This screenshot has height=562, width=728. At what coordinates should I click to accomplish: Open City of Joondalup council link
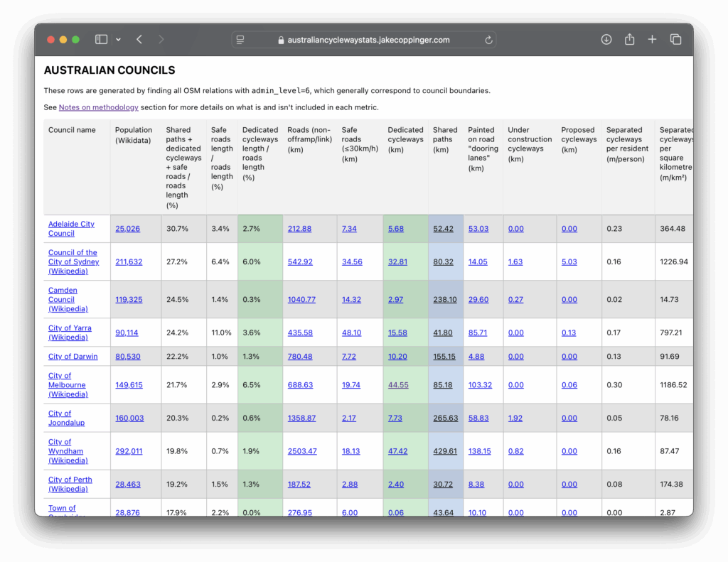tap(66, 418)
